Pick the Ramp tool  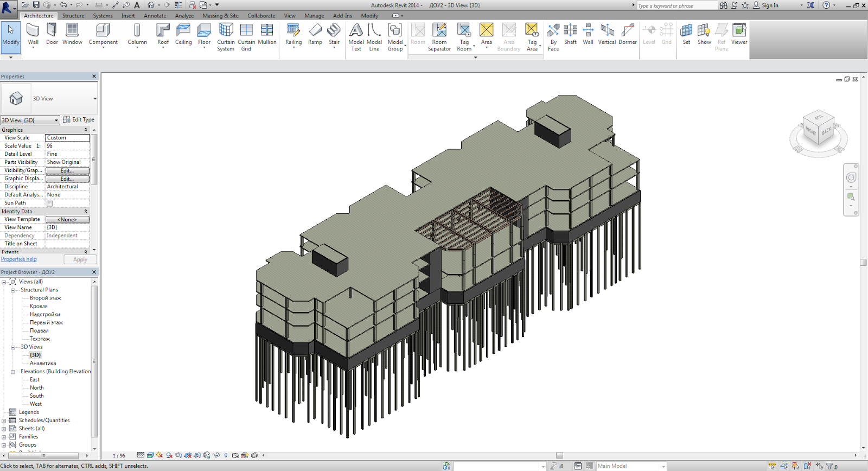[x=315, y=35]
